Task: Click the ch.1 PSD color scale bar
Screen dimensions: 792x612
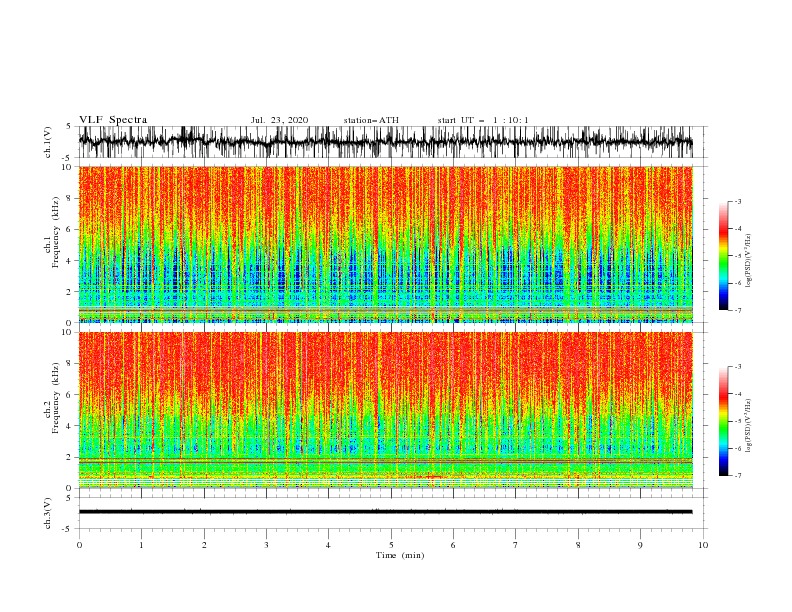Action: pos(724,256)
